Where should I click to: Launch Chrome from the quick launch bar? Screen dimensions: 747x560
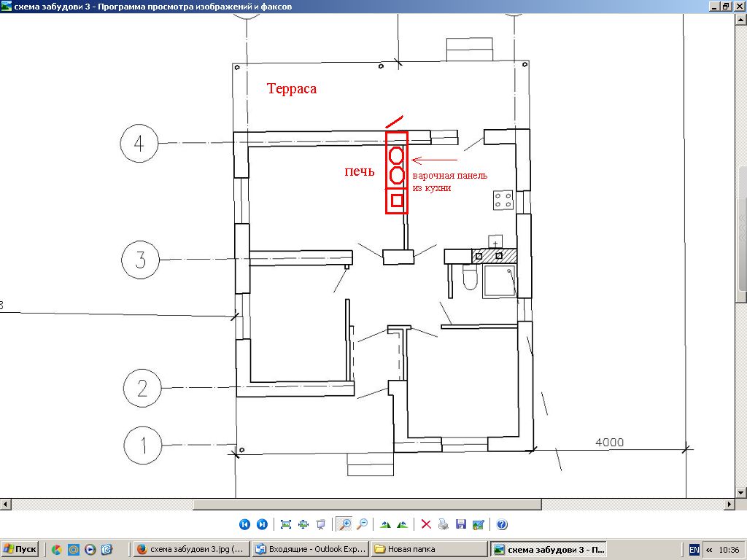click(x=56, y=550)
